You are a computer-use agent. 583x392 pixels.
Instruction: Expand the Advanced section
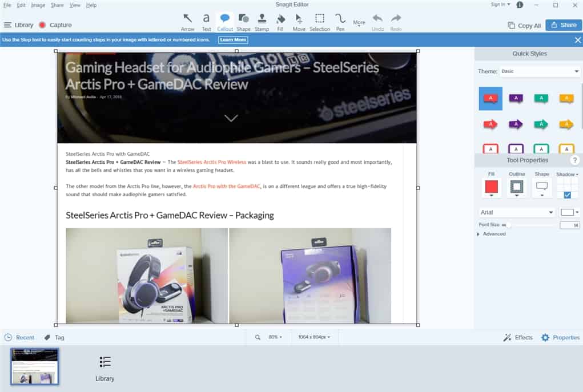[492, 234]
